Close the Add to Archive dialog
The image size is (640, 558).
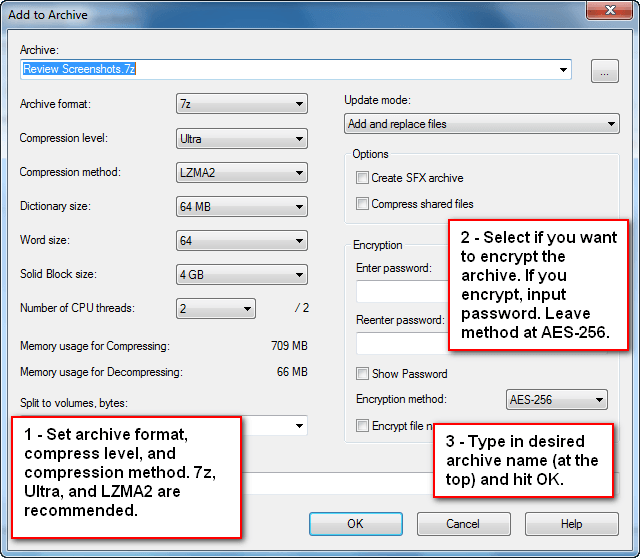coord(610,10)
